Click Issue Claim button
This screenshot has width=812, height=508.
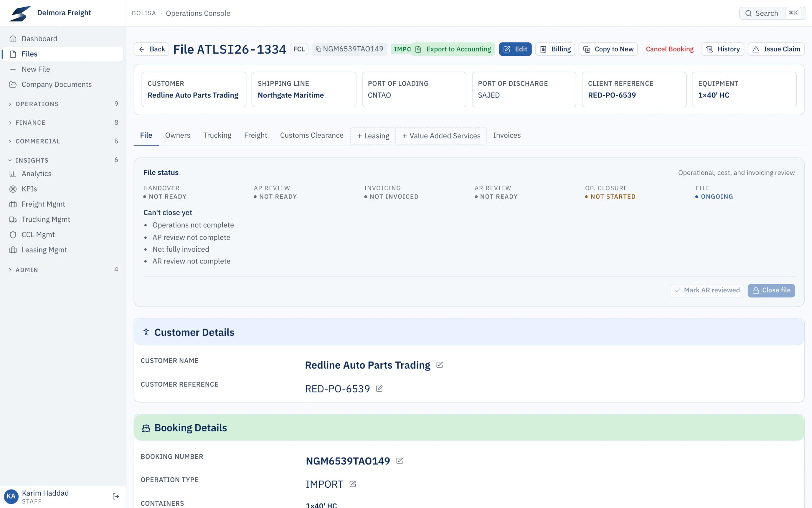(x=776, y=49)
